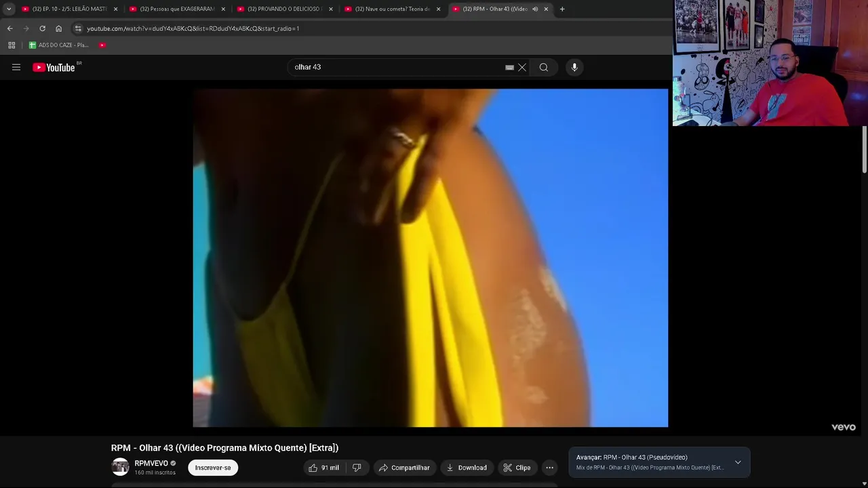
Task: Focus the URL address bar
Action: (370, 28)
